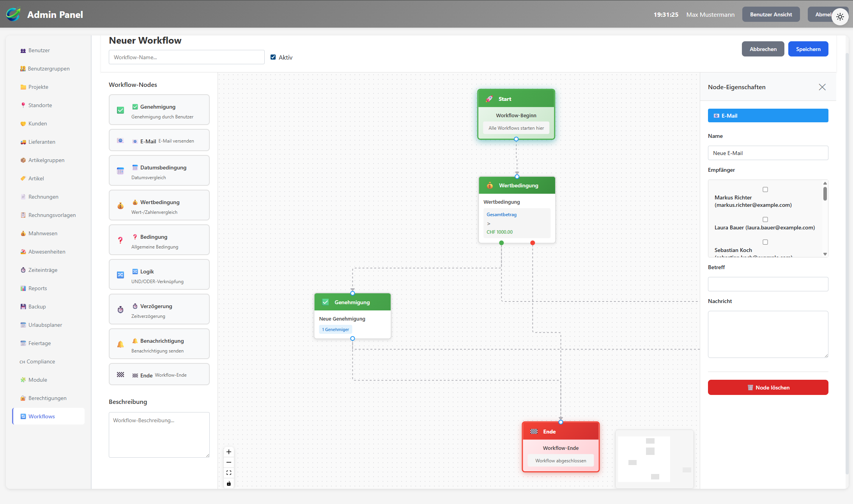Toggle the theme with the sun icon
Viewport: 853px width, 504px height.
coord(840,16)
